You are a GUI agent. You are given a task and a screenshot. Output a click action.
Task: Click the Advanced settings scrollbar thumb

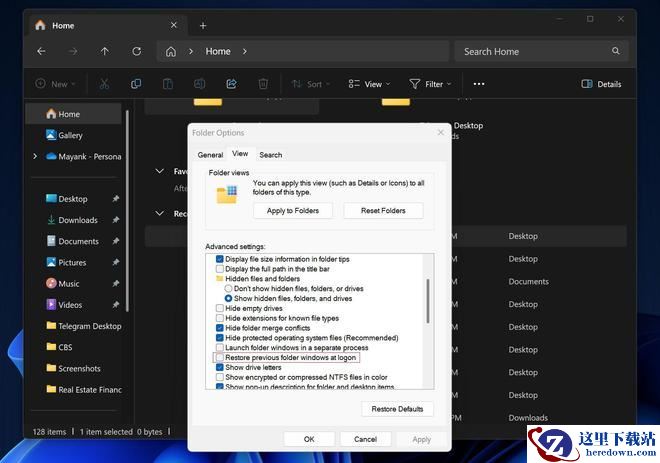pyautogui.click(x=428, y=301)
